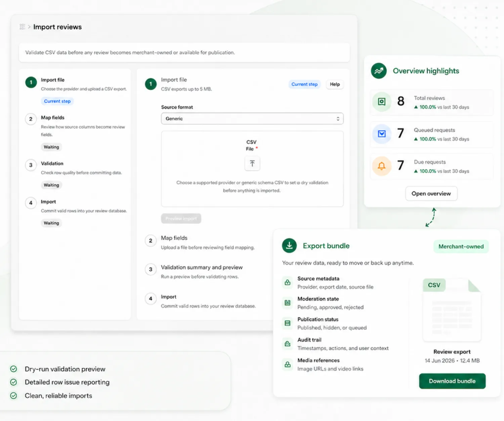Click the CSV Review export file thumbnail
The height and width of the screenshot is (421, 504).
(x=452, y=310)
